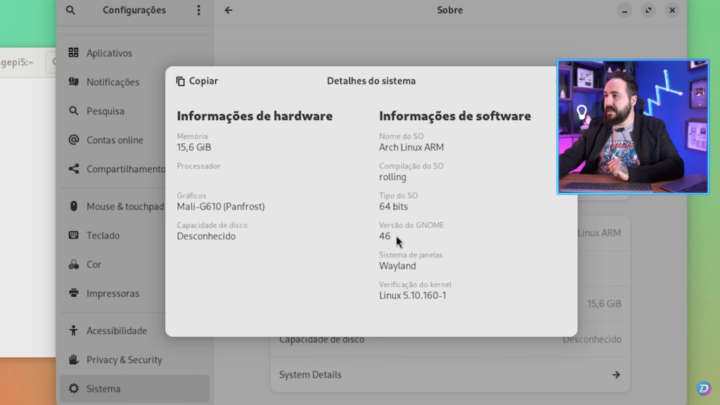The width and height of the screenshot is (720, 405).
Task: Click the Notificações bell icon
Action: [73, 82]
